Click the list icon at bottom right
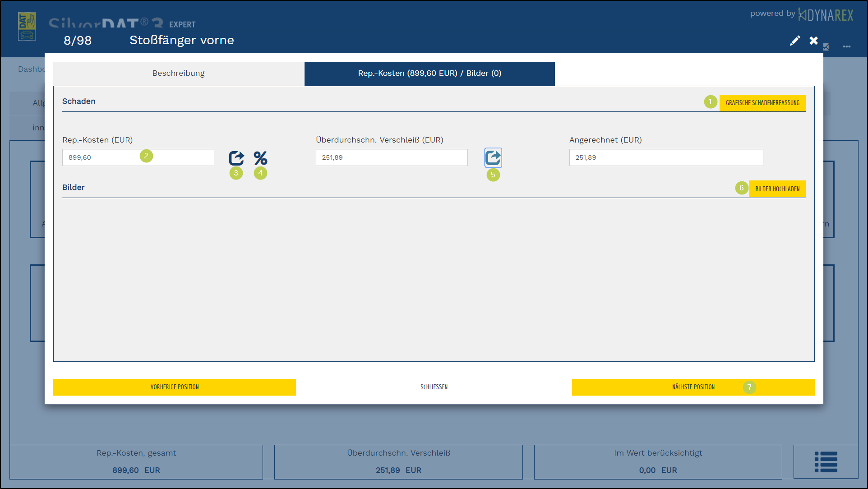This screenshot has height=489, width=868. point(826,462)
